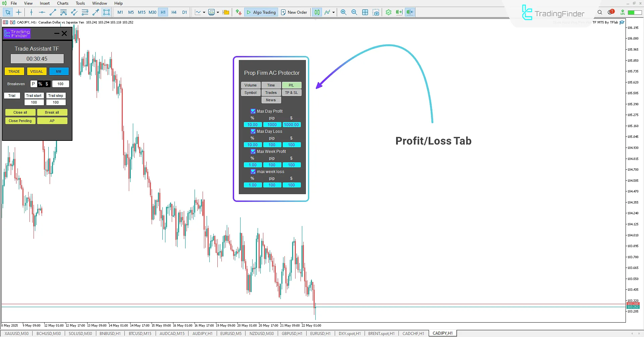Pick the horizontal line tool

coord(42,12)
